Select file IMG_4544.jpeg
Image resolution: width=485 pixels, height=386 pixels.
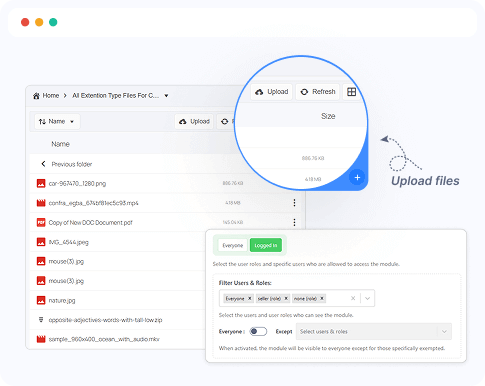(x=69, y=242)
